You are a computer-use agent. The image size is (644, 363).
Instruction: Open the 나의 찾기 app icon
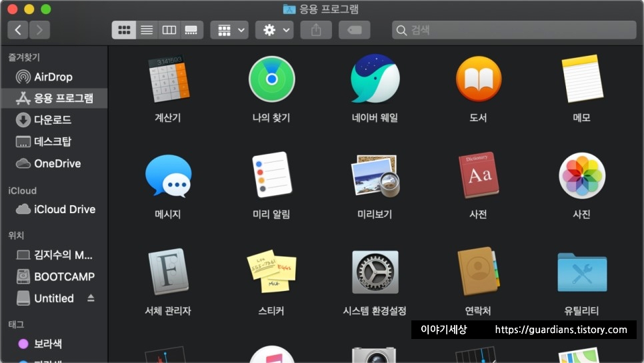tap(271, 79)
